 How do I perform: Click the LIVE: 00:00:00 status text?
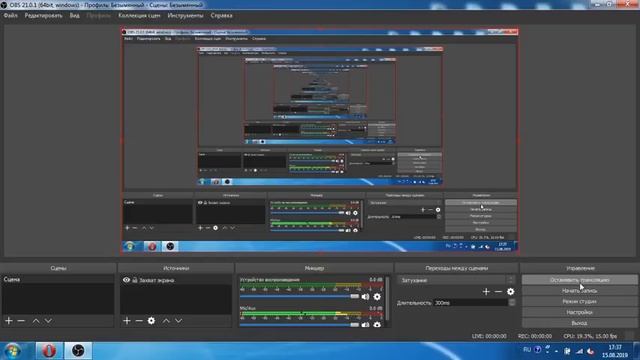pyautogui.click(x=489, y=336)
